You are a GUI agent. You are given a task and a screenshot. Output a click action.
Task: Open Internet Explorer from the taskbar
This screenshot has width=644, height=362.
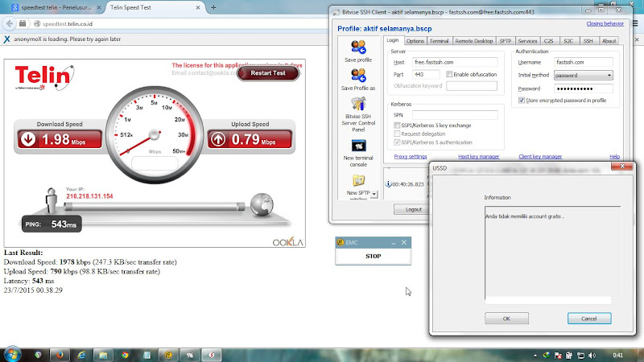pos(81,355)
